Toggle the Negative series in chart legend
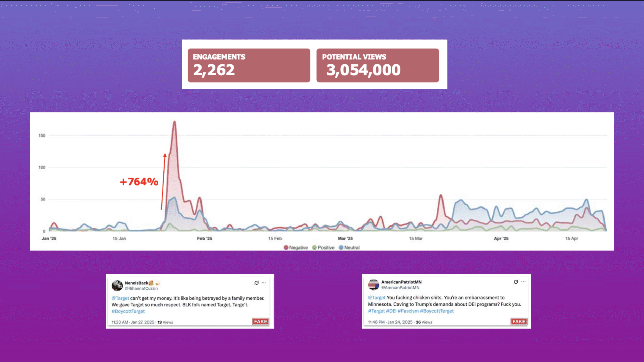This screenshot has height=362, width=644. point(296,247)
